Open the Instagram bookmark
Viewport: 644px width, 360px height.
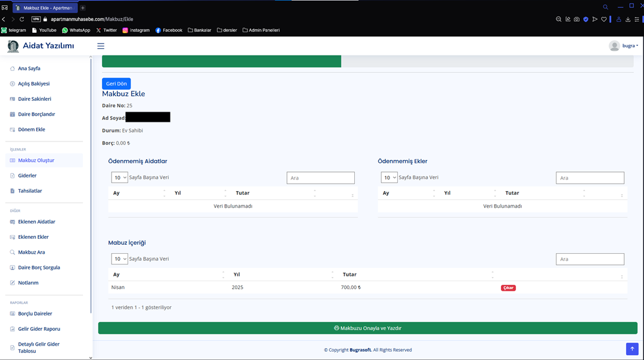(x=136, y=30)
